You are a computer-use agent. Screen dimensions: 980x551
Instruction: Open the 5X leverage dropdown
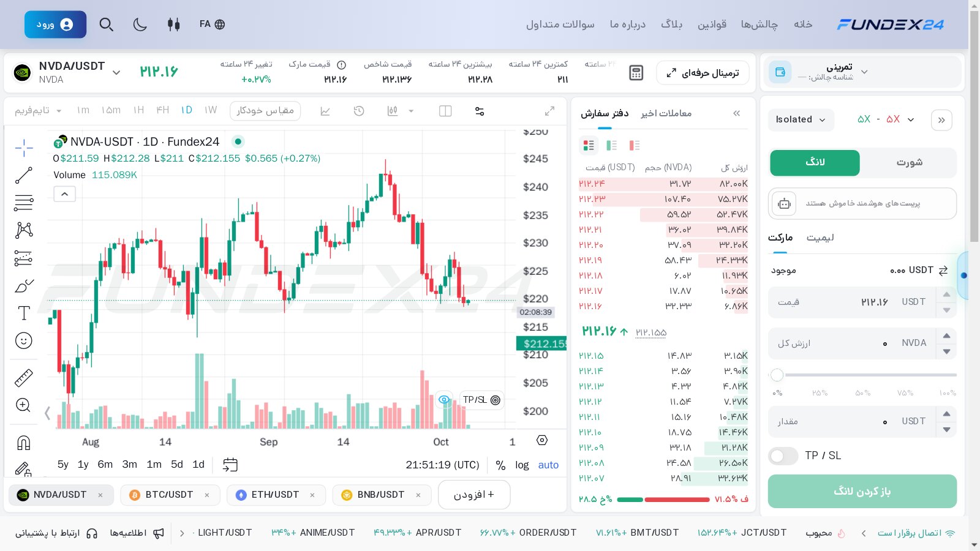[x=886, y=119]
